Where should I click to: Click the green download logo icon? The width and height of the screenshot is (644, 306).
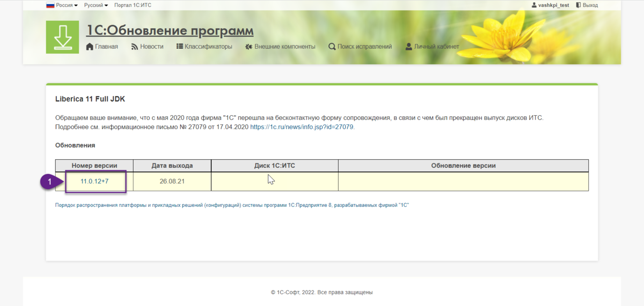(x=62, y=38)
